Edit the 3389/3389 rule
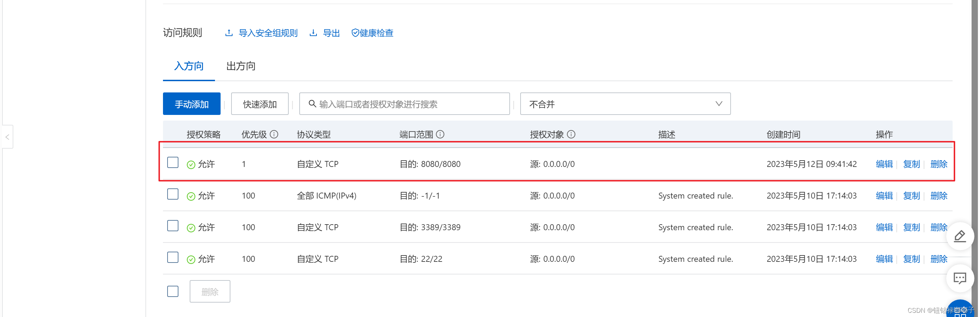Image resolution: width=980 pixels, height=317 pixels. pyautogui.click(x=884, y=227)
